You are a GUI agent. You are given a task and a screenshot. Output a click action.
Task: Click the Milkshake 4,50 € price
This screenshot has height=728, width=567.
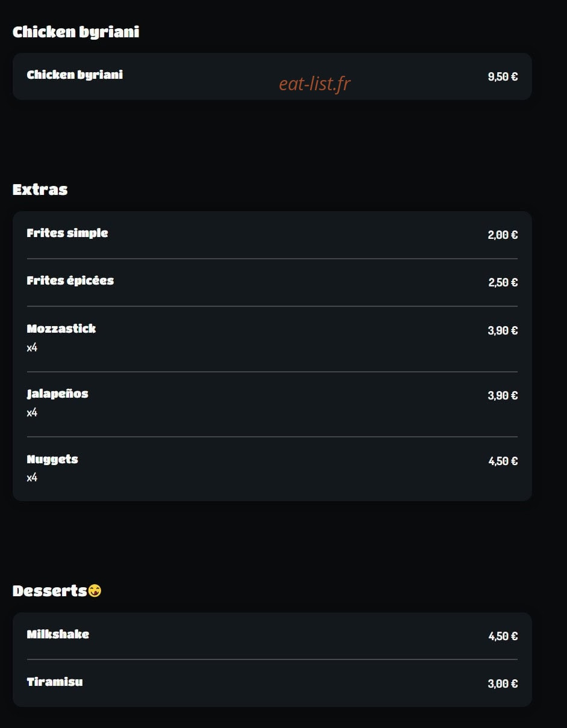coord(503,637)
